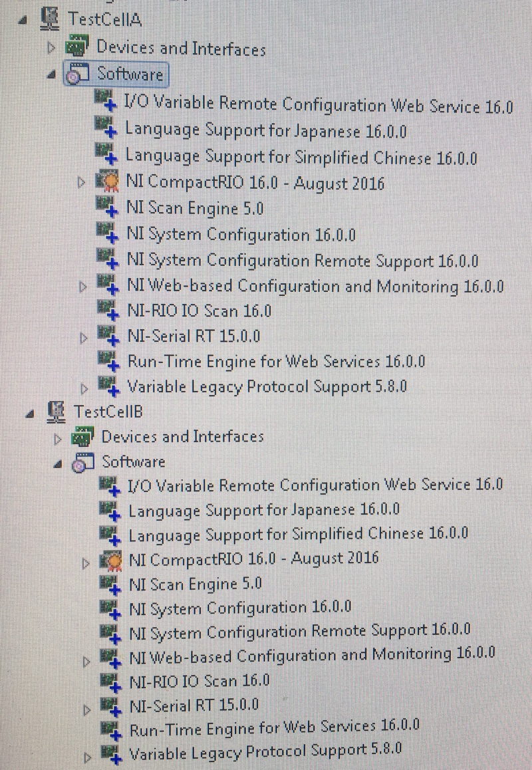Select NI CompactRIO 16.0 - August 2016 text under TestCellA
This screenshot has width=532, height=770.
(x=255, y=182)
